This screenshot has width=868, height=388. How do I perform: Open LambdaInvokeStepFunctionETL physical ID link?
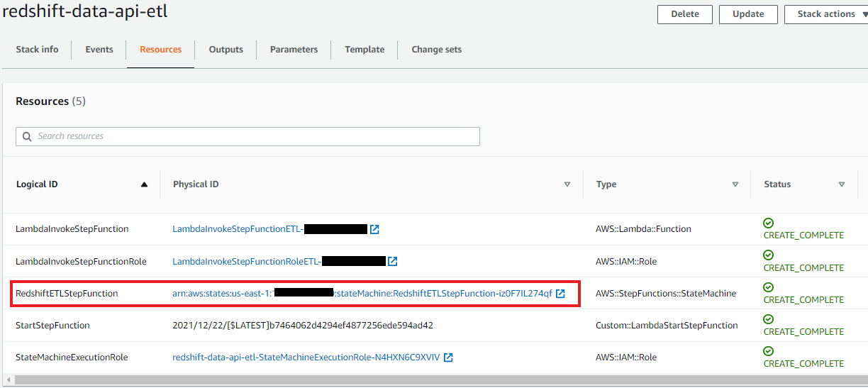(x=270, y=229)
